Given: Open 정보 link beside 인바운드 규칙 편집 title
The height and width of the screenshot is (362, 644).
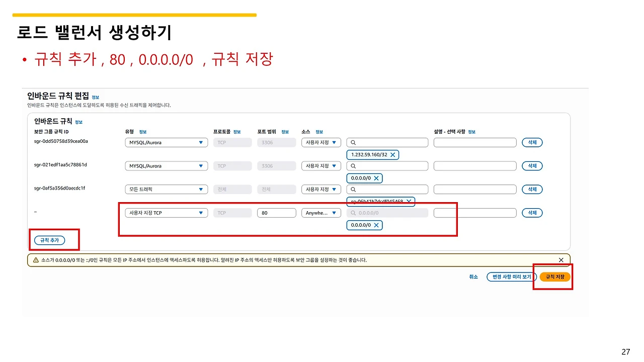Looking at the screenshot, I should [96, 97].
